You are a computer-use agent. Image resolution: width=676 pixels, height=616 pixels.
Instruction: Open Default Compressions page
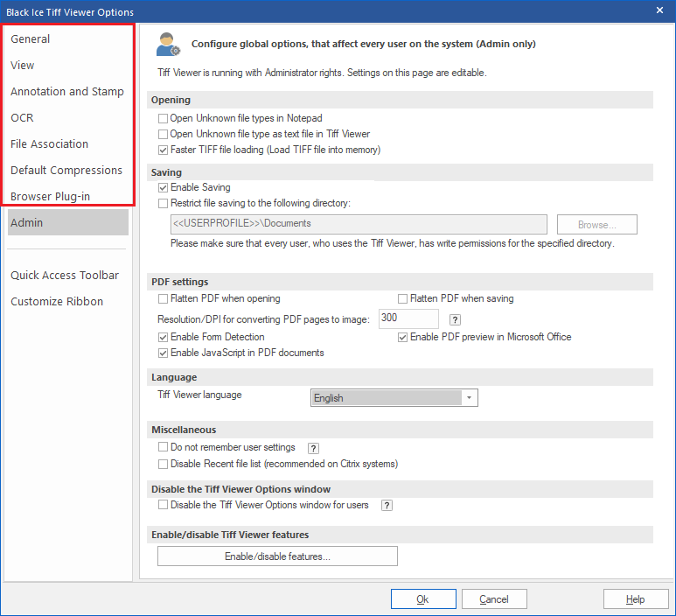(x=68, y=171)
